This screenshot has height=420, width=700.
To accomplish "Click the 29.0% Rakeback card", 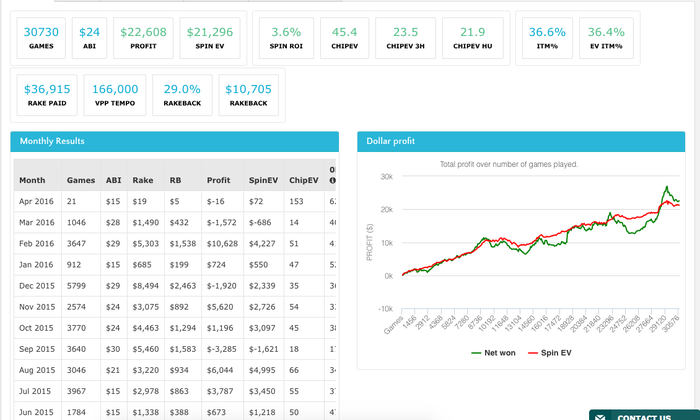I will [182, 95].
